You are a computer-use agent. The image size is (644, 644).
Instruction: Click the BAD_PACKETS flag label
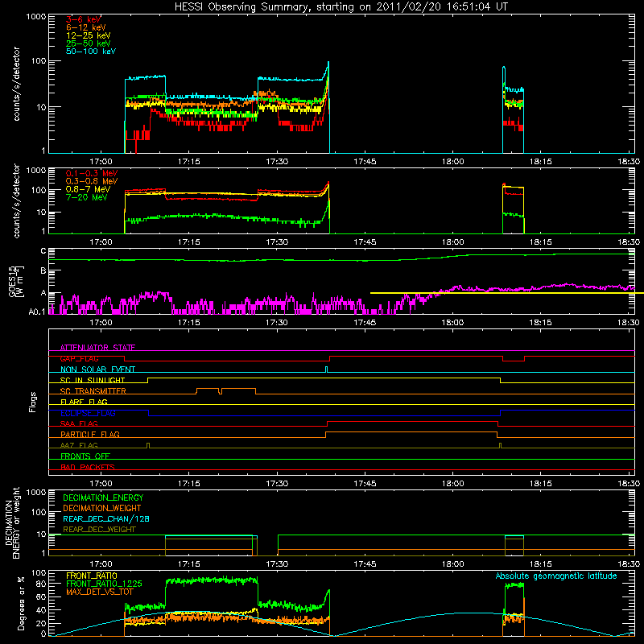(88, 467)
